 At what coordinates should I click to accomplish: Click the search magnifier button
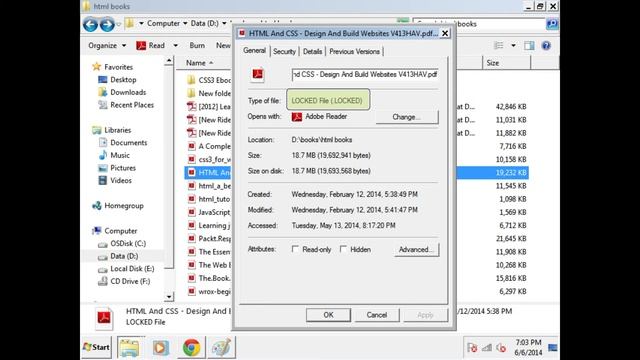coord(552,24)
